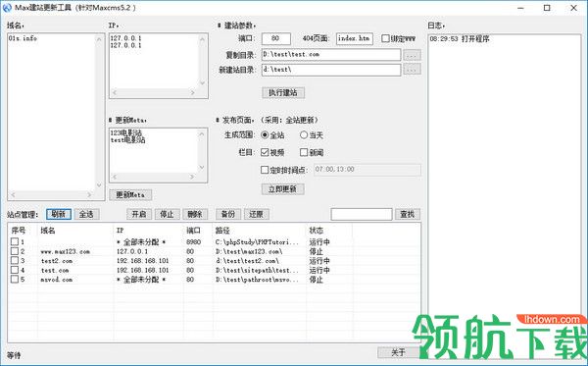Sort by the IP column header
The width and height of the screenshot is (588, 366).
click(149, 231)
